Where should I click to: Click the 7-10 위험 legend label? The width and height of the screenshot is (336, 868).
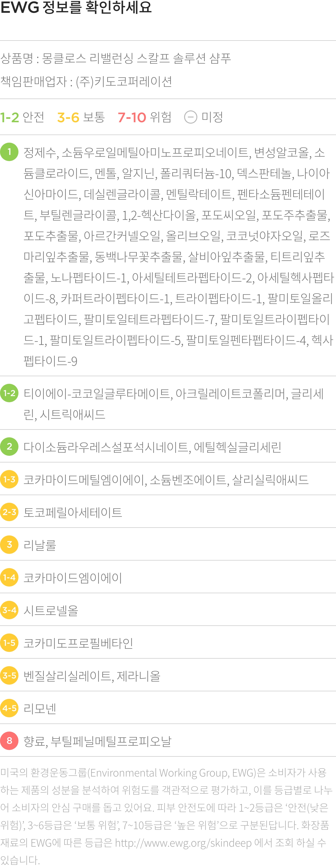click(145, 117)
